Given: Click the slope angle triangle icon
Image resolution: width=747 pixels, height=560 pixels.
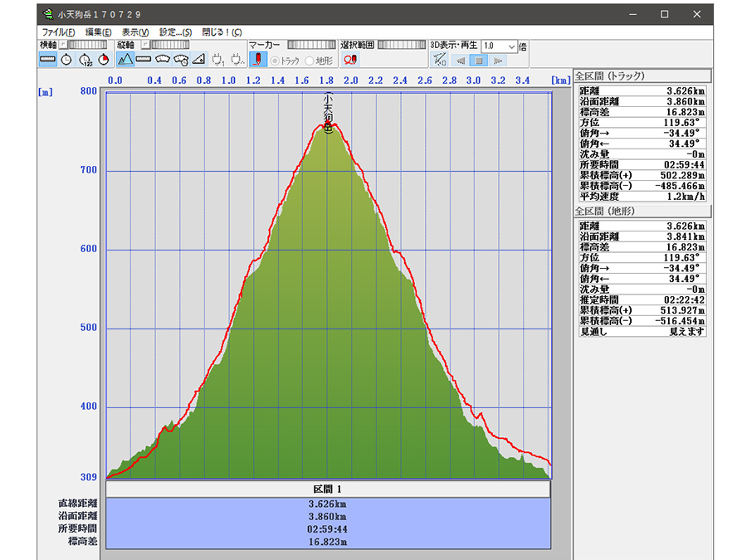Looking at the screenshot, I should pyautogui.click(x=198, y=60).
